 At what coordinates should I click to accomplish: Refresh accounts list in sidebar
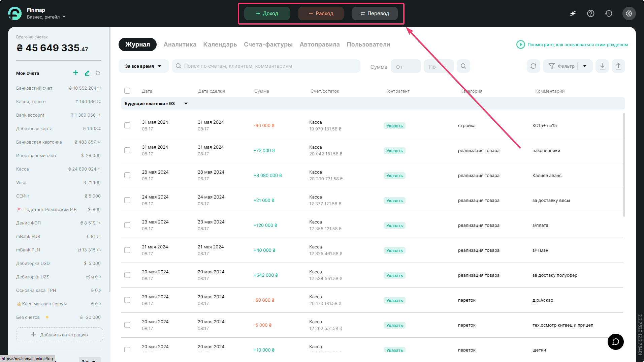98,73
